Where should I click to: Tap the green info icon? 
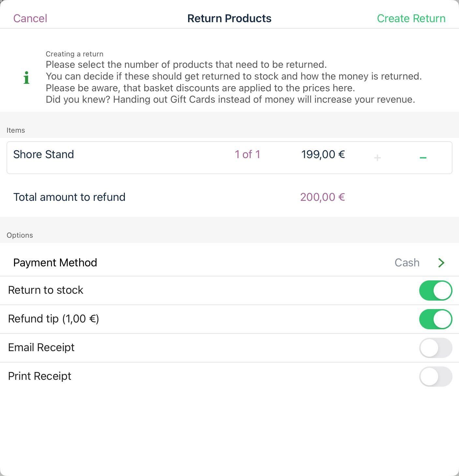tap(26, 78)
